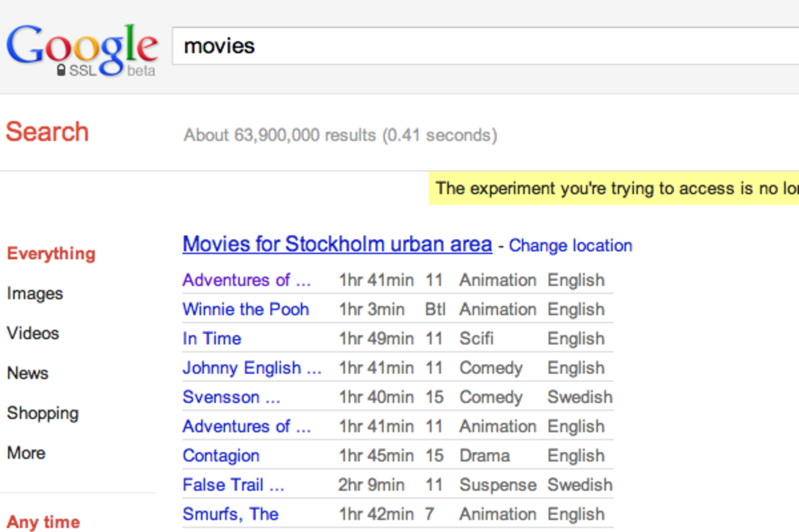The height and width of the screenshot is (532, 799).
Task: Expand the More search options
Action: 26,453
